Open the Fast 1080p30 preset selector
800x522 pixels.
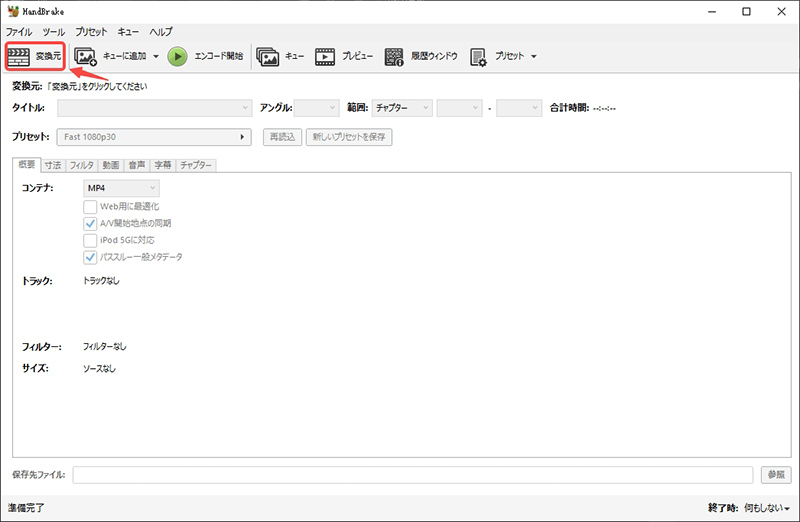[154, 137]
